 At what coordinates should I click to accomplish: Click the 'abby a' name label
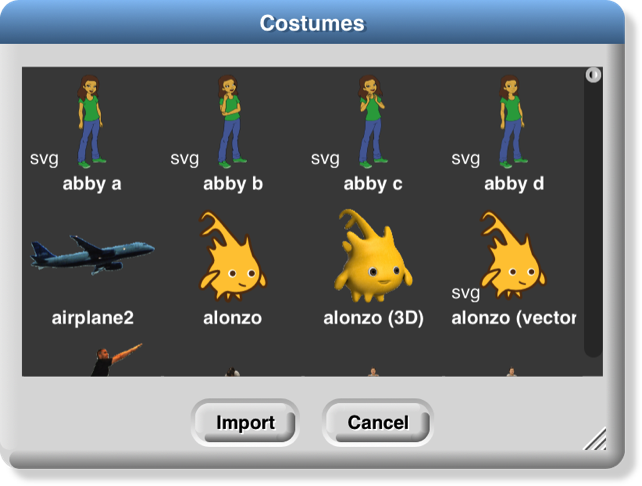(x=92, y=184)
